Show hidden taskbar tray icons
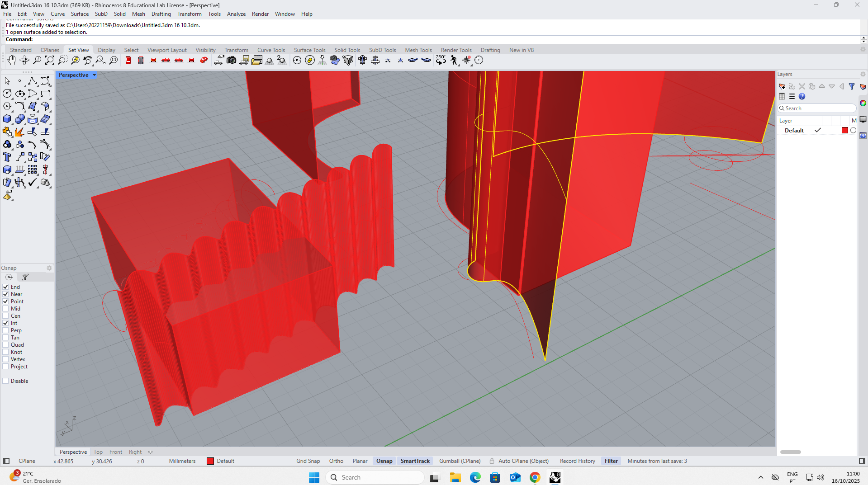 761,477
